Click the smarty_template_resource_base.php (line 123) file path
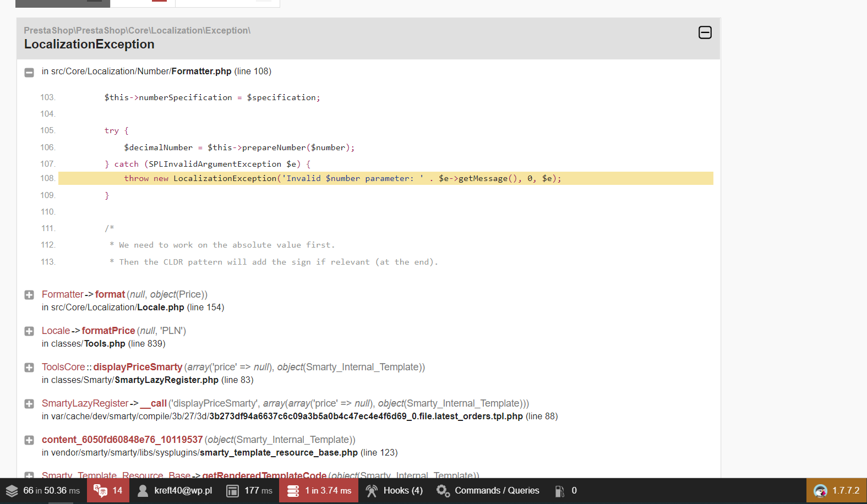This screenshot has width=867, height=504. tap(220, 453)
